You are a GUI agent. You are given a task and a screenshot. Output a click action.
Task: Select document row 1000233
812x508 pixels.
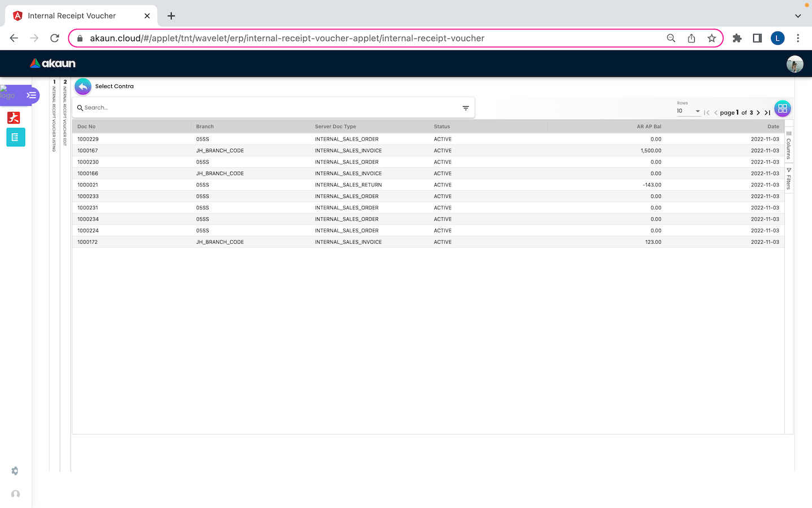[x=428, y=196]
